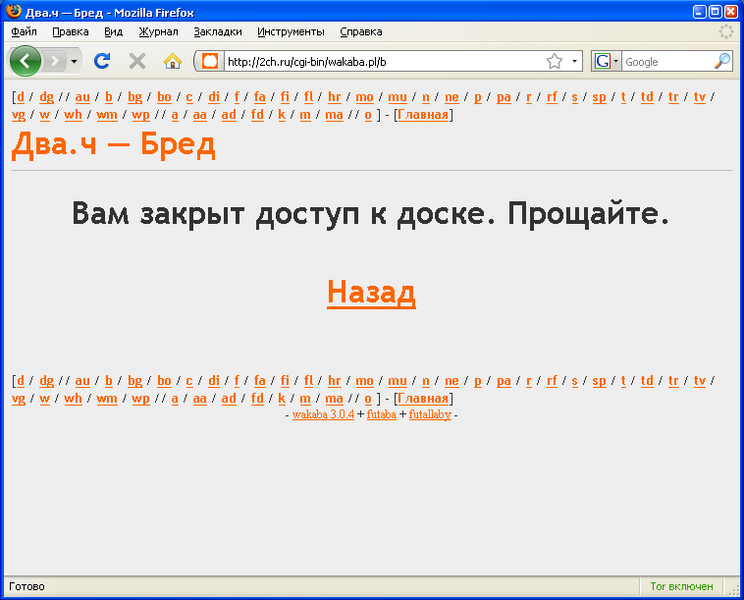Open the Правка menu
This screenshot has width=744, height=600.
click(x=70, y=32)
